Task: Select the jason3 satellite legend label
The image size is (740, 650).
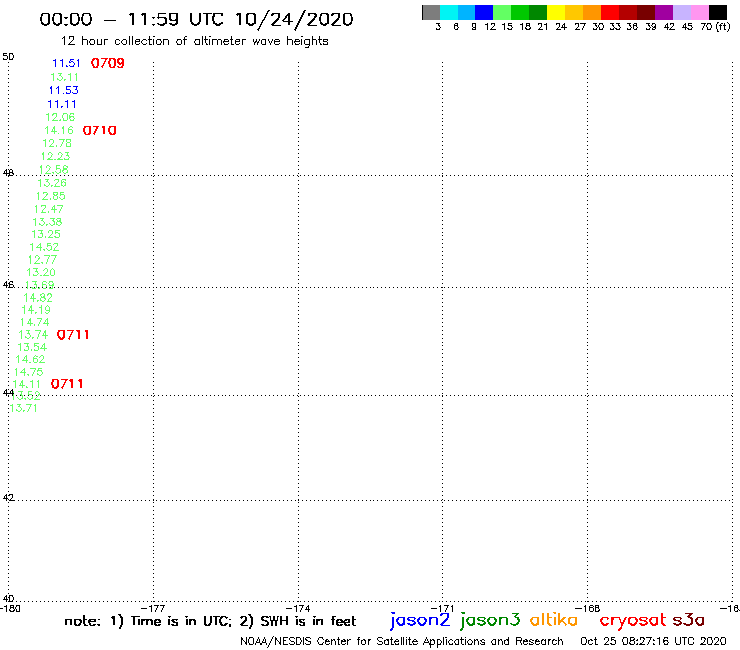Action: coord(490,620)
